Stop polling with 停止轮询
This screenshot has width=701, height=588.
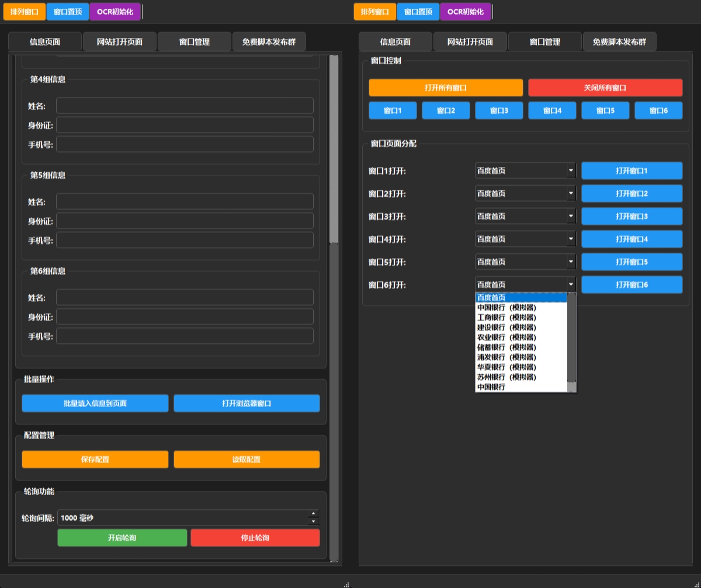(255, 538)
